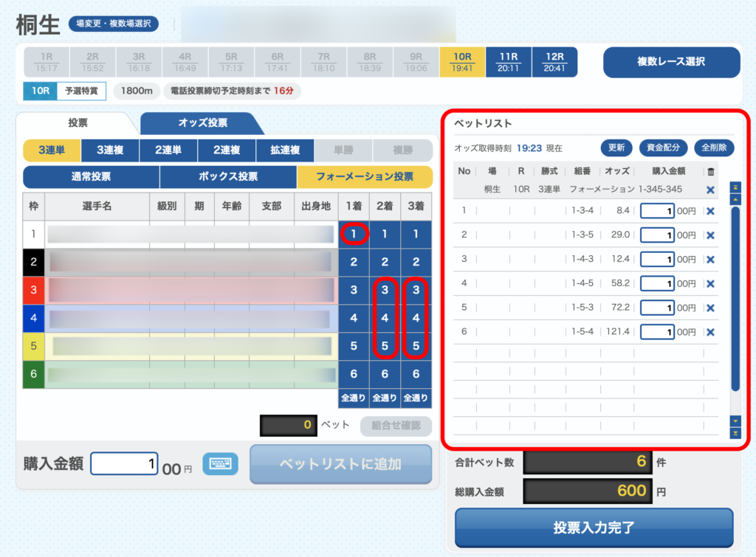Delete the 1-5-4 bet row
This screenshot has width=756, height=557.
point(710,332)
